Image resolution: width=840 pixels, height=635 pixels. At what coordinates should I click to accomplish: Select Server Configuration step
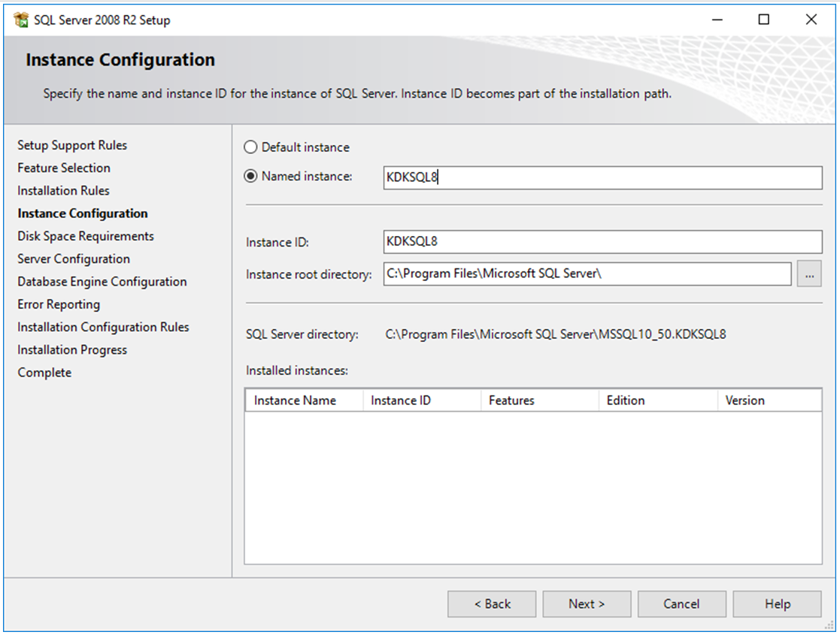tap(74, 259)
